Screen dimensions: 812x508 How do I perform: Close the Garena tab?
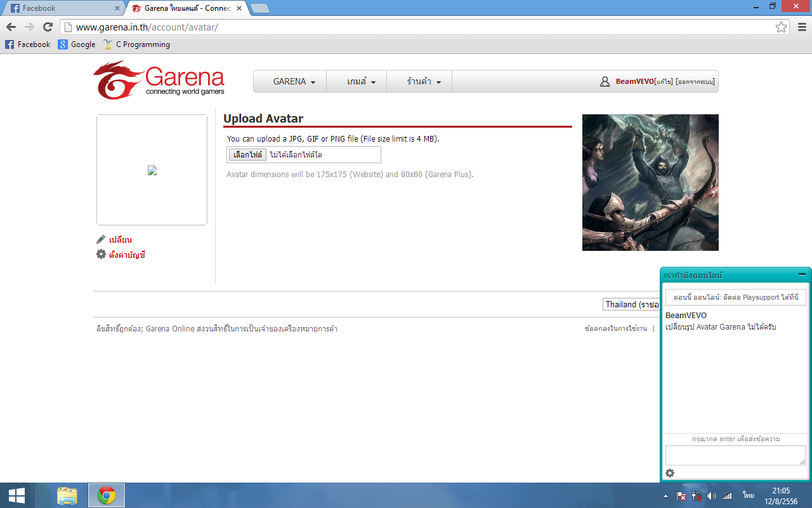[239, 8]
